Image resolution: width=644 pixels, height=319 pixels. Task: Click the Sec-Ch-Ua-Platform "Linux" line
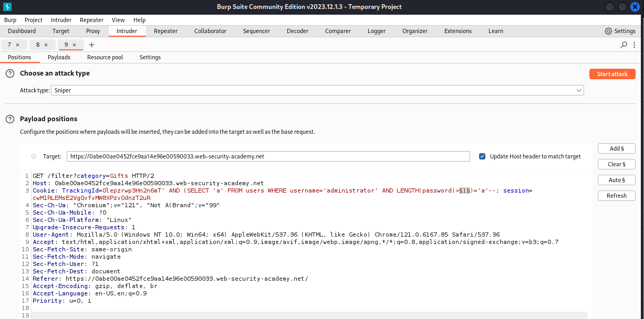[82, 220]
